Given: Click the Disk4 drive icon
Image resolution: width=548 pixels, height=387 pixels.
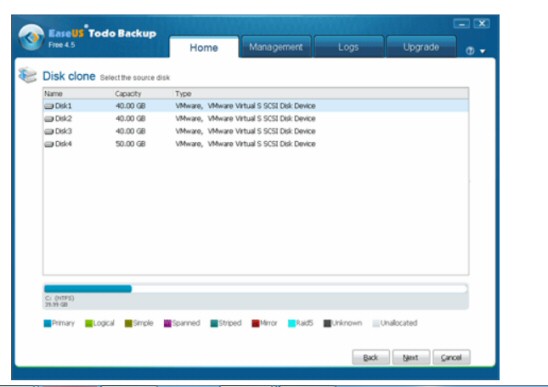Looking at the screenshot, I should click(49, 144).
